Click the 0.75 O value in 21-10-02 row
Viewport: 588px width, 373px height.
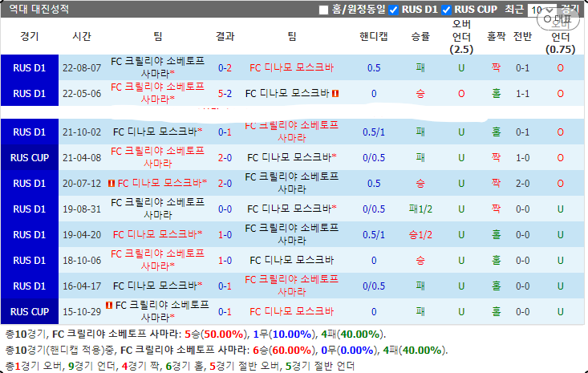coord(560,132)
